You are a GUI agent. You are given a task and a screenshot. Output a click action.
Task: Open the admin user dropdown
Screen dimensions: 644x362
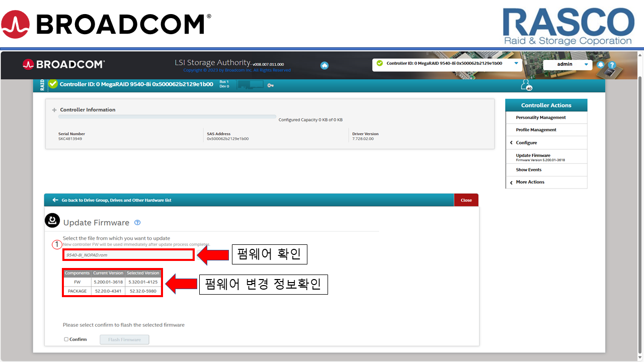pos(567,64)
